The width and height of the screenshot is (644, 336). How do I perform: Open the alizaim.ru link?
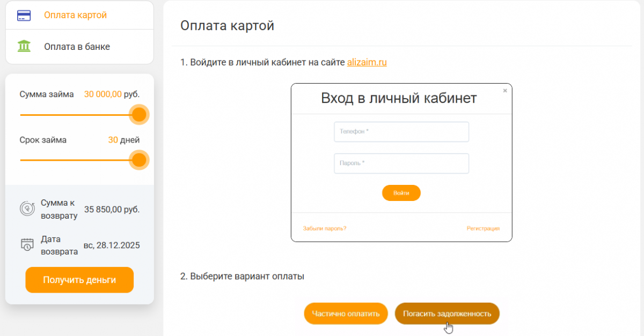click(367, 62)
